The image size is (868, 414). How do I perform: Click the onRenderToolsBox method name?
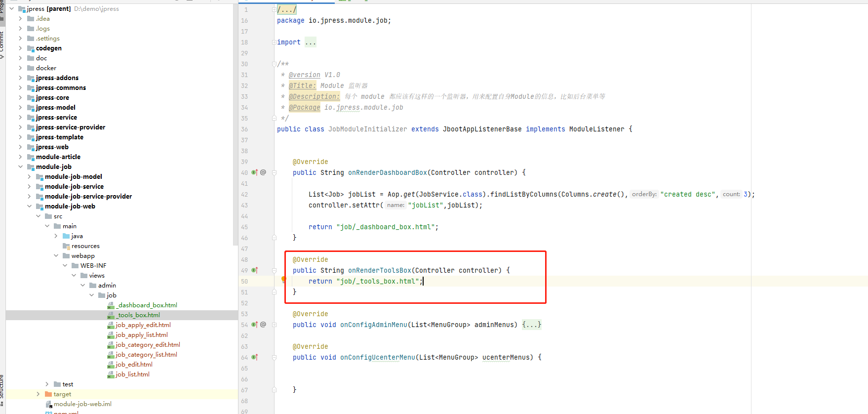click(x=380, y=271)
